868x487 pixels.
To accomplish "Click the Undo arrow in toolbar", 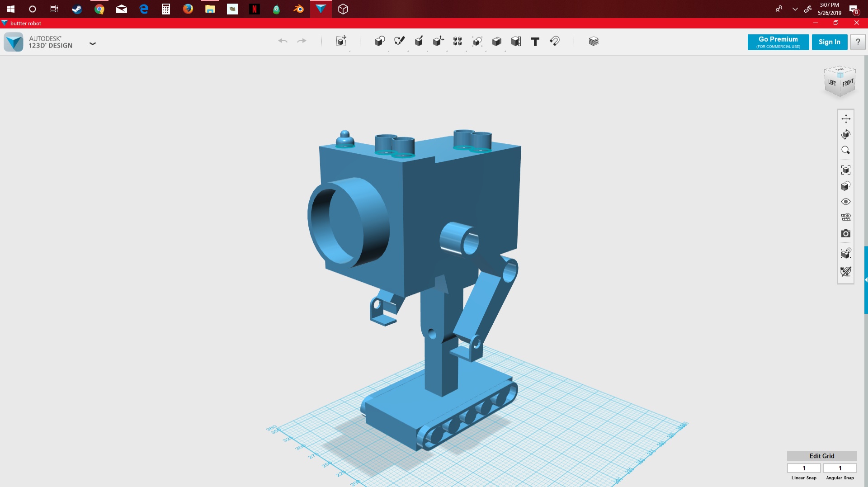I will pyautogui.click(x=283, y=41).
